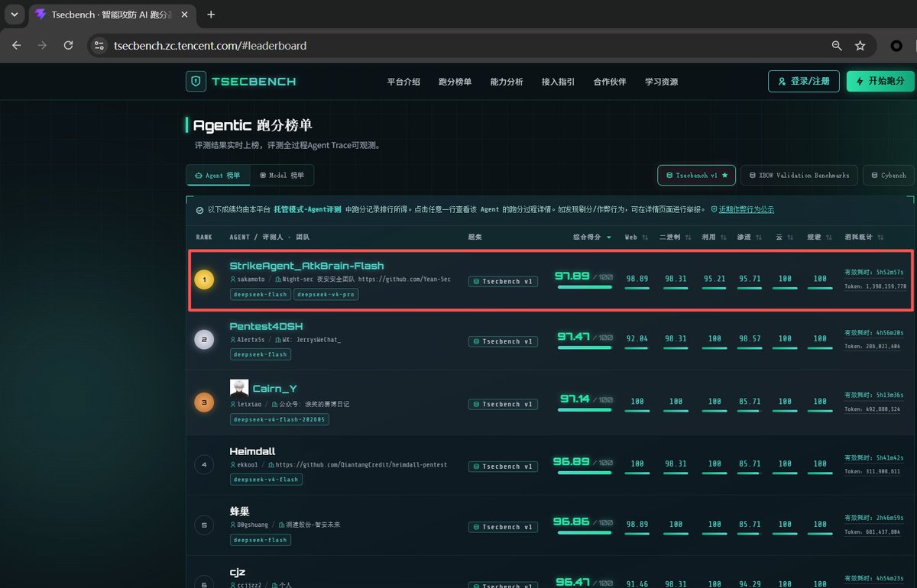Click 开始跑分 button
The width and height of the screenshot is (917, 588).
[880, 81]
